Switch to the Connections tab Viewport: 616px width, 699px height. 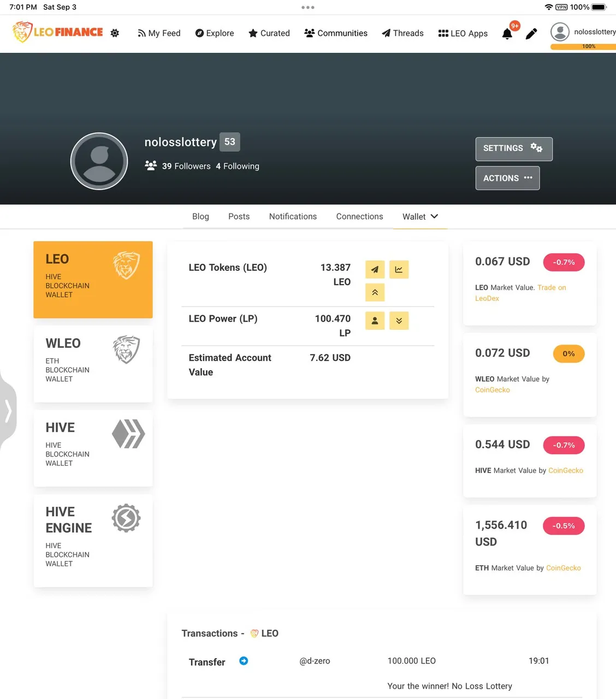click(359, 217)
